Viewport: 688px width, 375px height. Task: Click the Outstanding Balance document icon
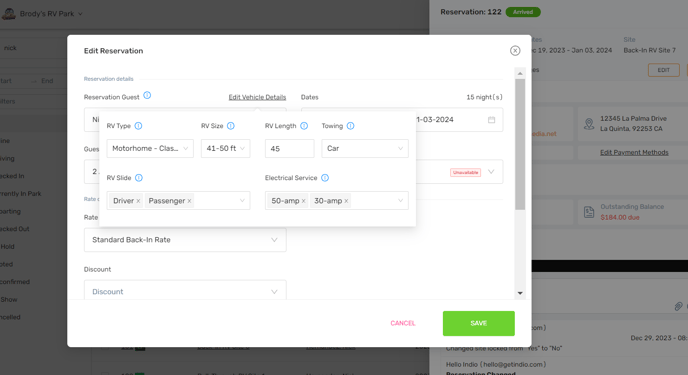(x=589, y=212)
